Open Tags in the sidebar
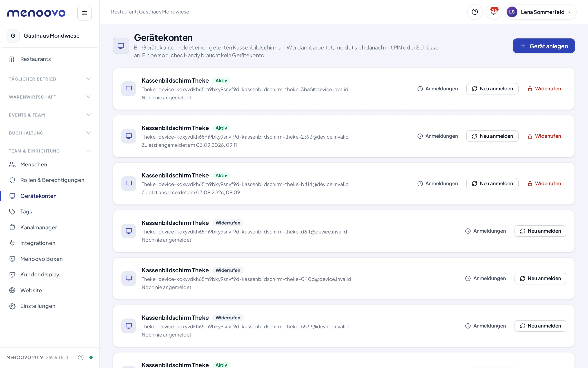Screen dimensions: 588x368 point(50,212)
